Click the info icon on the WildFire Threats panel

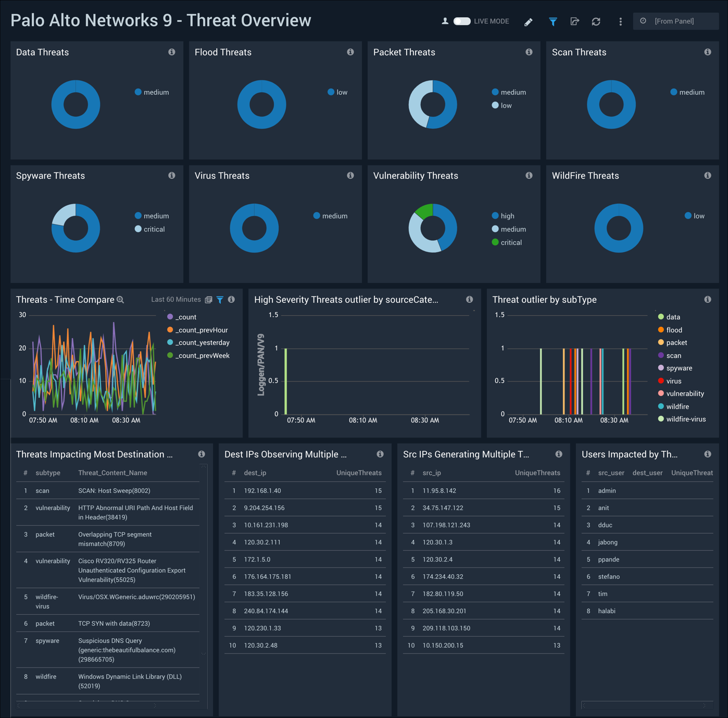pyautogui.click(x=708, y=176)
